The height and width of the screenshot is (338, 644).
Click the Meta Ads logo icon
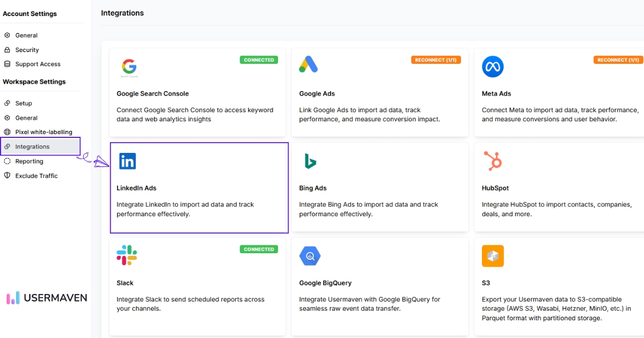(492, 67)
